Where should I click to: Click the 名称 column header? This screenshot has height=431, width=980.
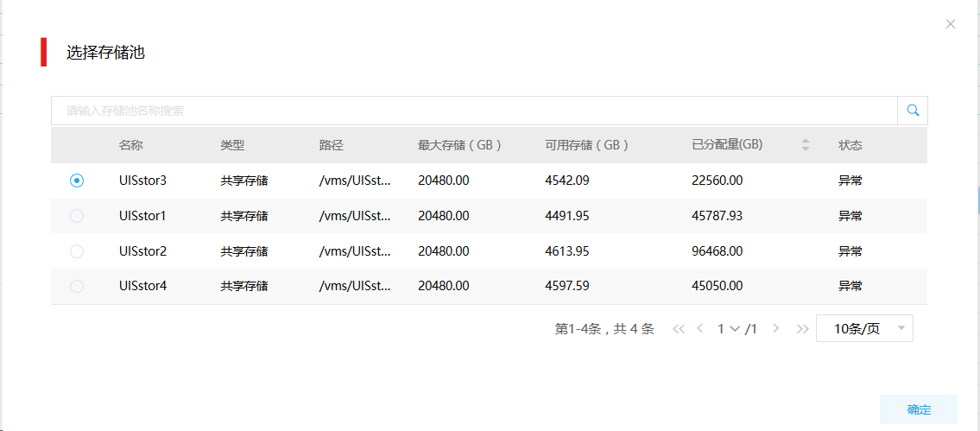pyautogui.click(x=131, y=145)
